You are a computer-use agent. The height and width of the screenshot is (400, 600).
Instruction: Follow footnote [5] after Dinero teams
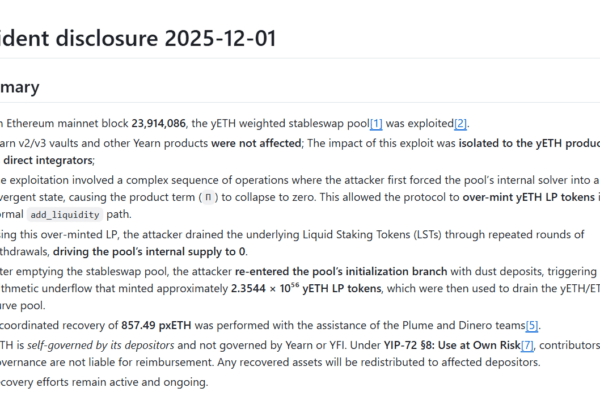coord(532,325)
